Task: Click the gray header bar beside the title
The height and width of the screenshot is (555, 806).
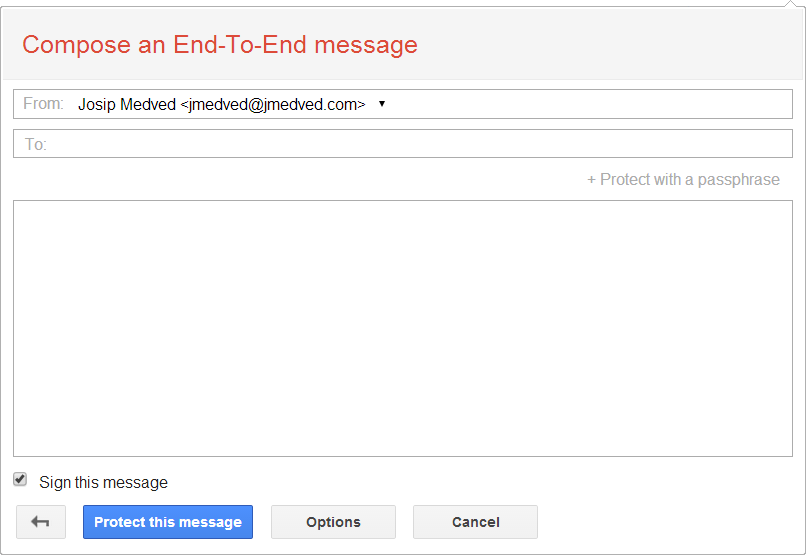Action: 620,45
